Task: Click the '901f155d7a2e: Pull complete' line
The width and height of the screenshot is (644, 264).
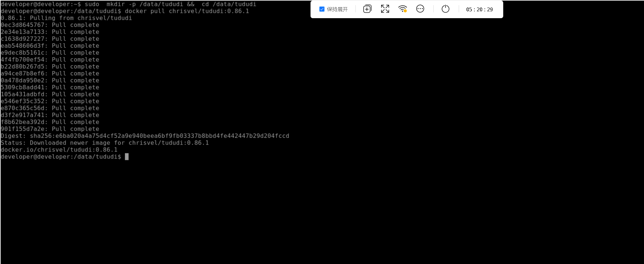Action: click(50, 129)
